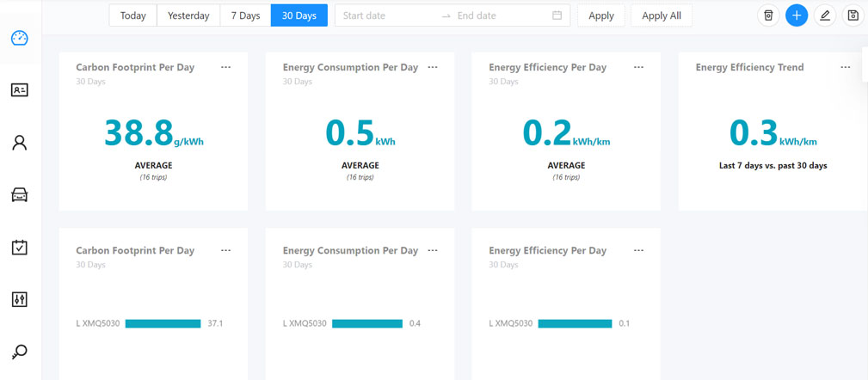868x380 pixels.
Task: Select the Today time range tab
Action: click(133, 15)
